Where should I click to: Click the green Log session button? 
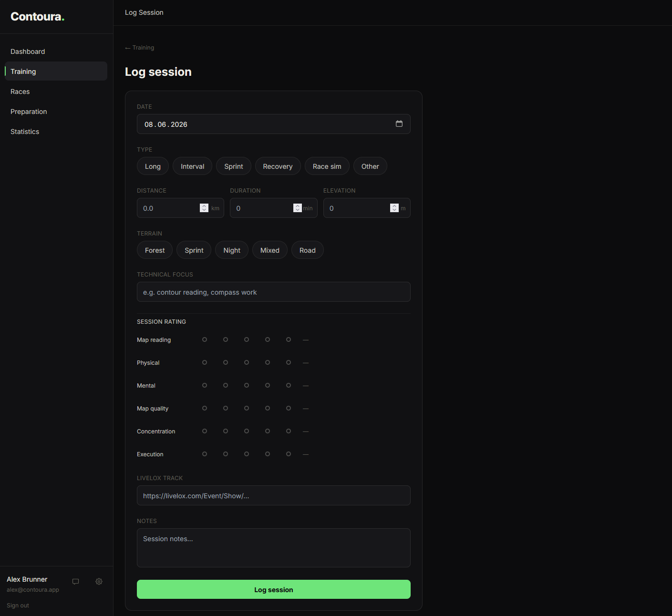pos(274,589)
